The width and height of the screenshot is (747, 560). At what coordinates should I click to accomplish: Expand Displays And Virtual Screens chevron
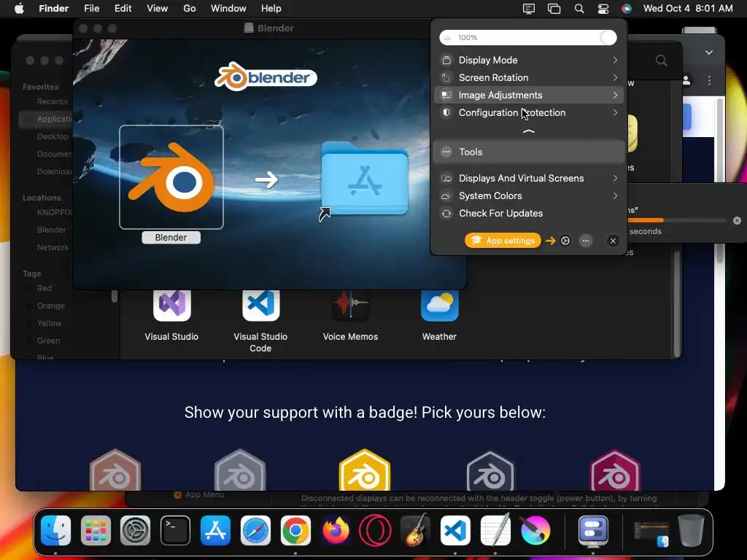point(615,178)
